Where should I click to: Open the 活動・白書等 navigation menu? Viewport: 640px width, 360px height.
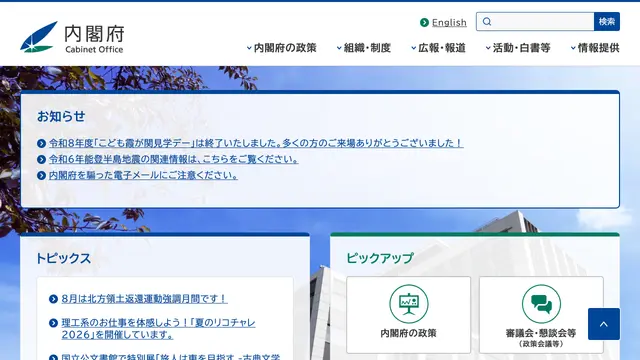pyautogui.click(x=518, y=48)
